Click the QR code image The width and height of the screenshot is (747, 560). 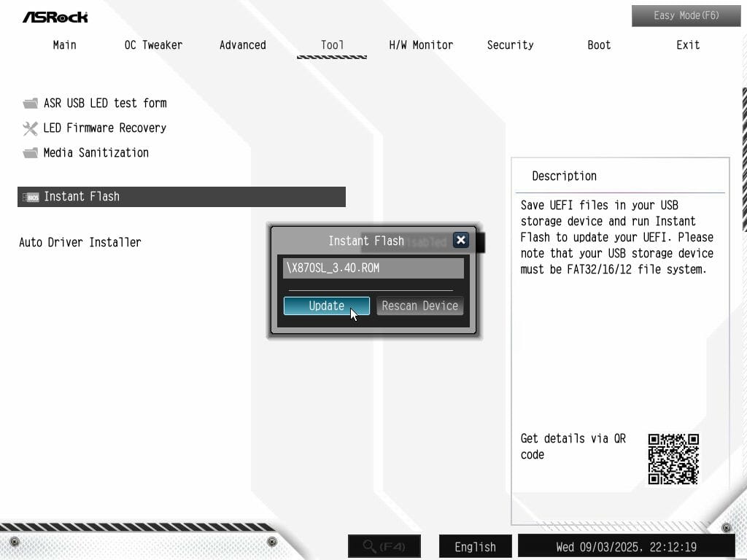[673, 459]
